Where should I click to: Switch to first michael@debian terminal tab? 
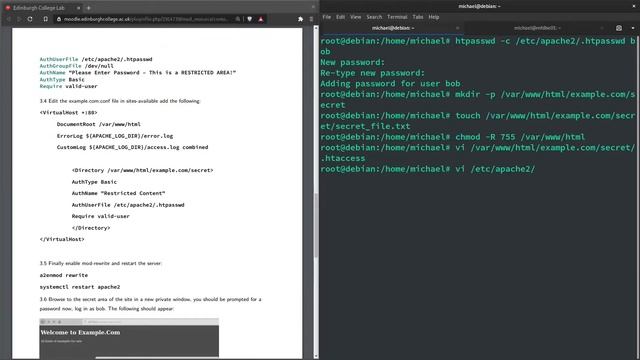coord(393,28)
